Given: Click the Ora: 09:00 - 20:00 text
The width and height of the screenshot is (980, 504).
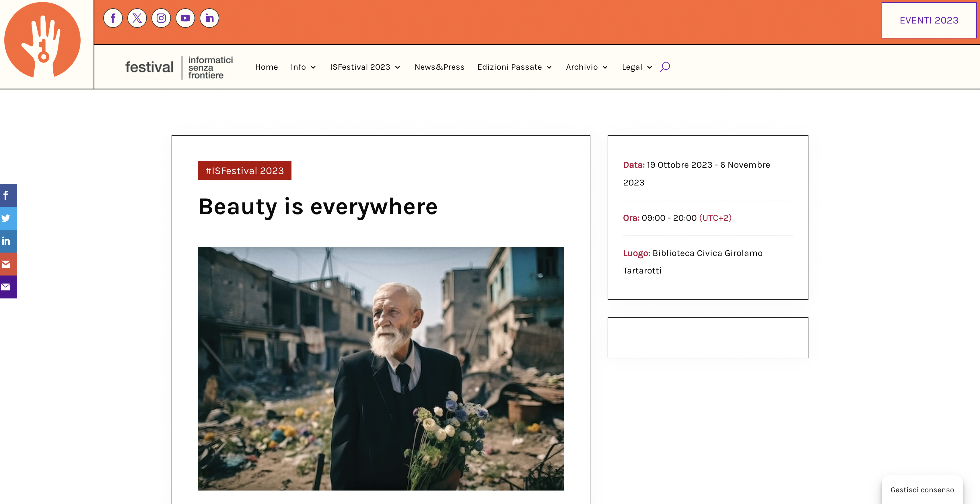Looking at the screenshot, I should [660, 218].
